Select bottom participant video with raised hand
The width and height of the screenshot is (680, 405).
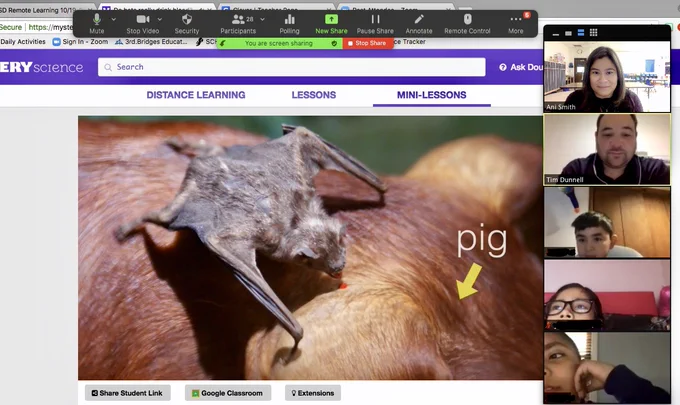tap(607, 368)
